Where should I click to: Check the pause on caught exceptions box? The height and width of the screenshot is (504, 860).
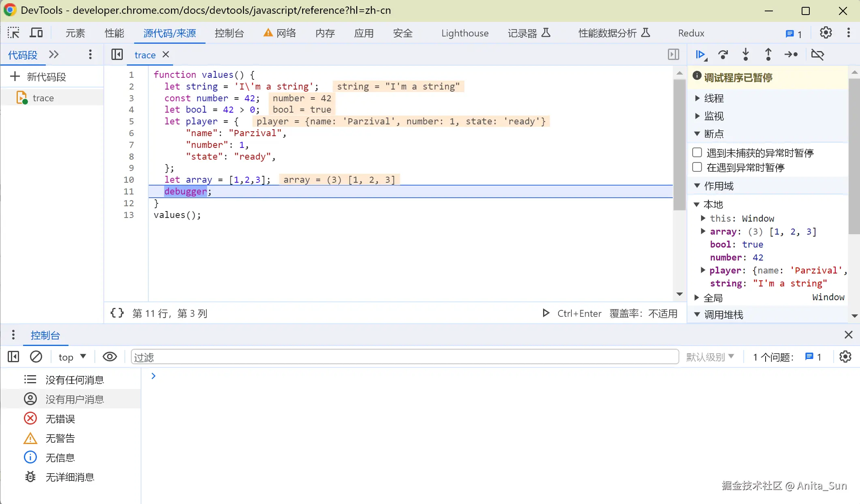697,167
